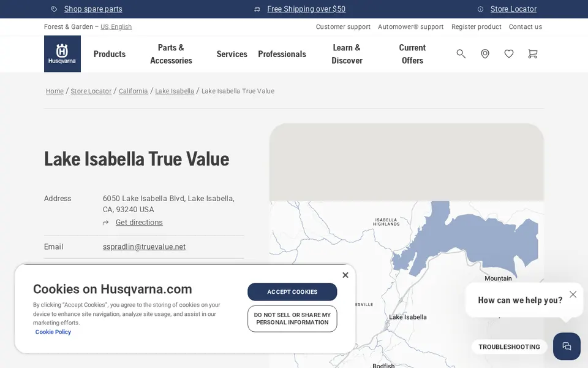The height and width of the screenshot is (368, 588).
Task: Click sspradlin@truevalue.net email link
Action: coord(144,247)
